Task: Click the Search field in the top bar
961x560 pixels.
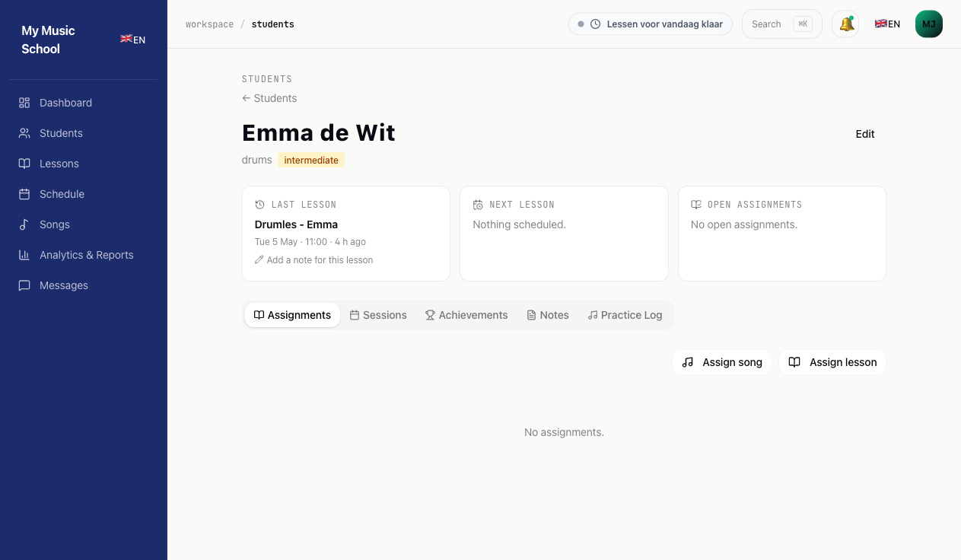Action: [x=782, y=24]
